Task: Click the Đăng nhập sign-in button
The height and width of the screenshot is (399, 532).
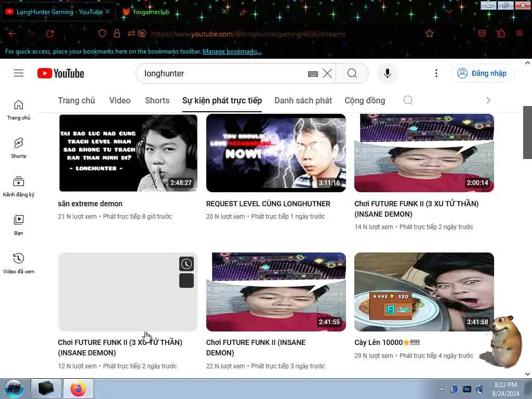Action: (x=483, y=73)
